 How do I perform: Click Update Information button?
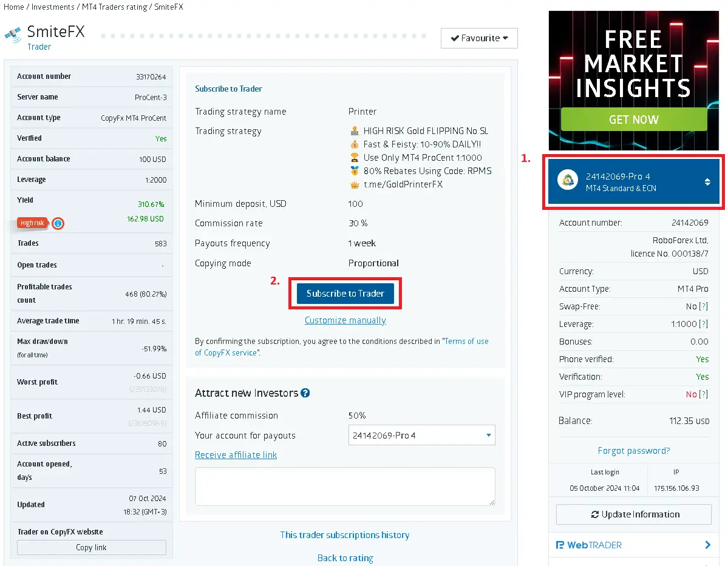[x=634, y=514]
